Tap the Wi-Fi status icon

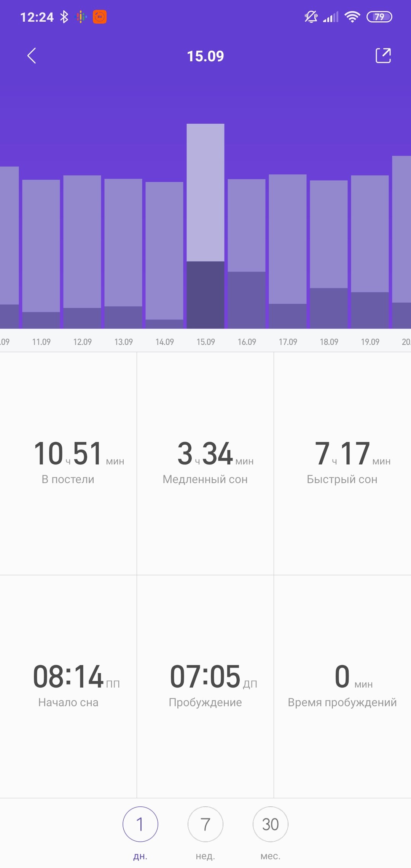pyautogui.click(x=352, y=17)
